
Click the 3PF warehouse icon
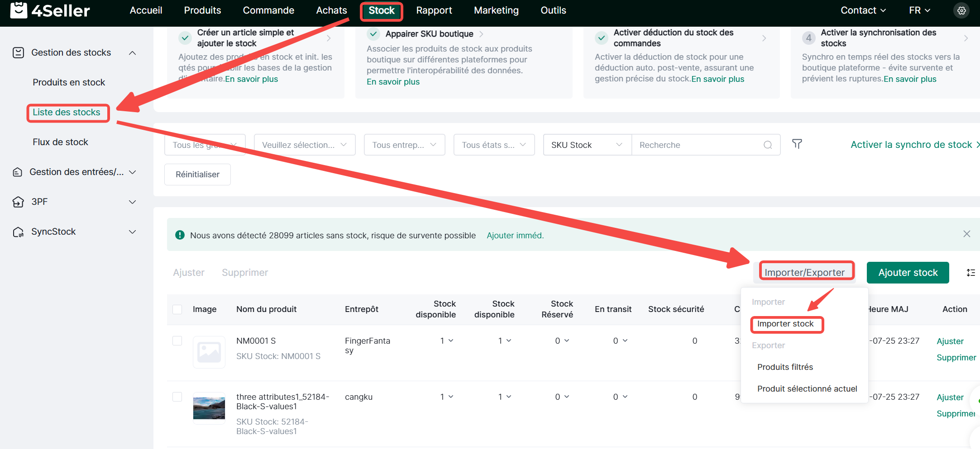coord(18,202)
